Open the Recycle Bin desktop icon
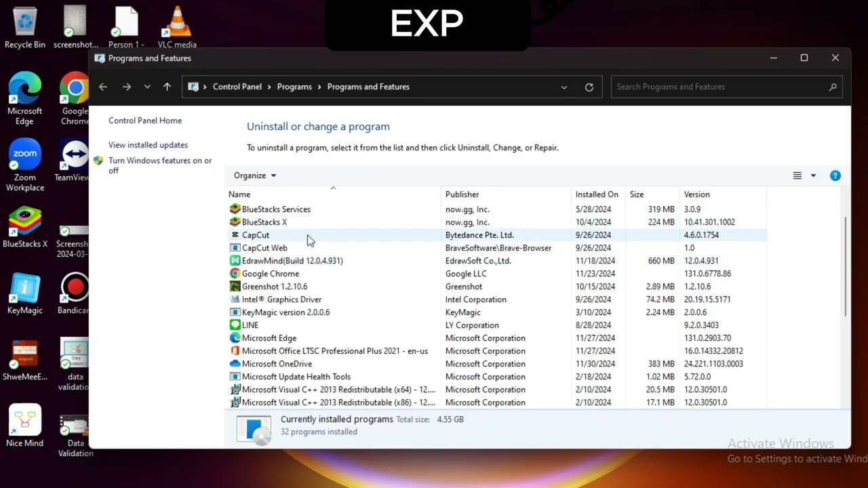868x488 pixels. [25, 28]
